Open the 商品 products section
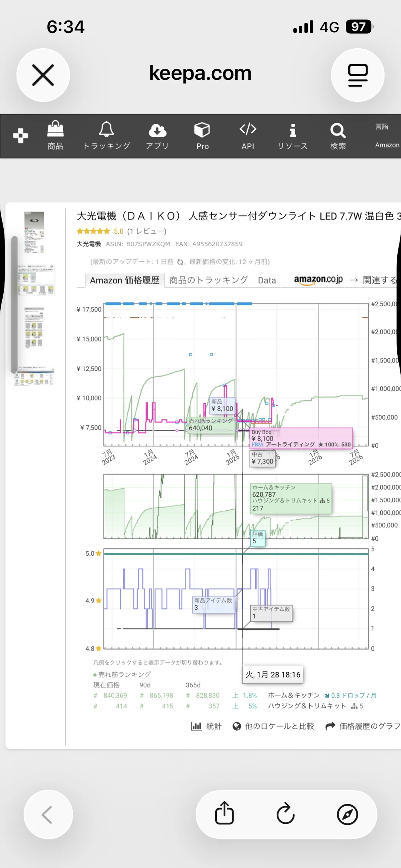 click(55, 136)
